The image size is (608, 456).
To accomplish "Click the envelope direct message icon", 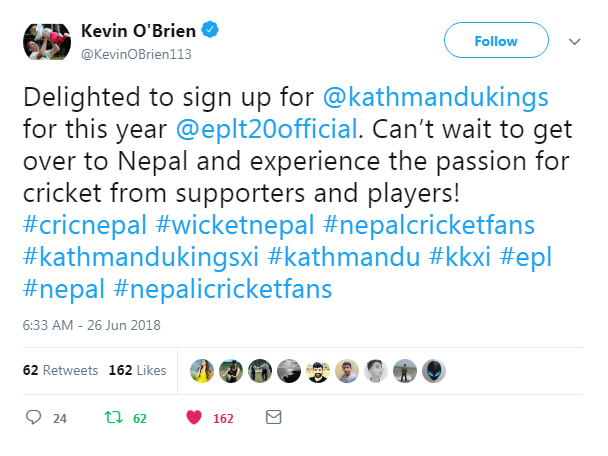I will click(272, 417).
